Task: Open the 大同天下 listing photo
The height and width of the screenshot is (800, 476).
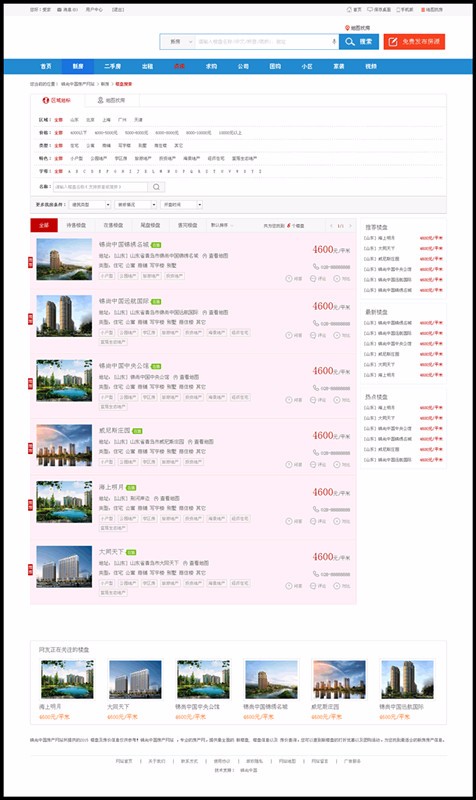Action: pos(64,567)
